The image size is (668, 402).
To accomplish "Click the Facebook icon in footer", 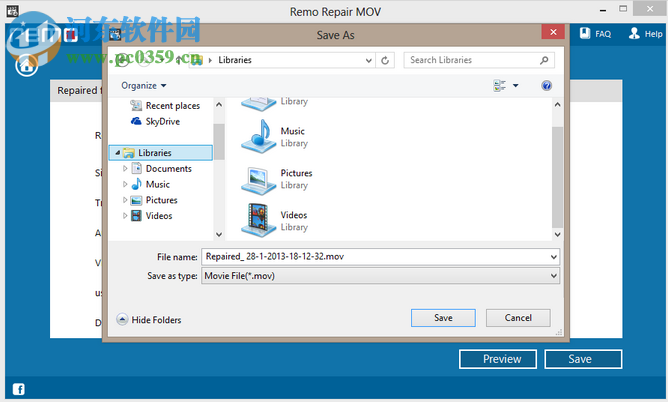I will point(18,389).
